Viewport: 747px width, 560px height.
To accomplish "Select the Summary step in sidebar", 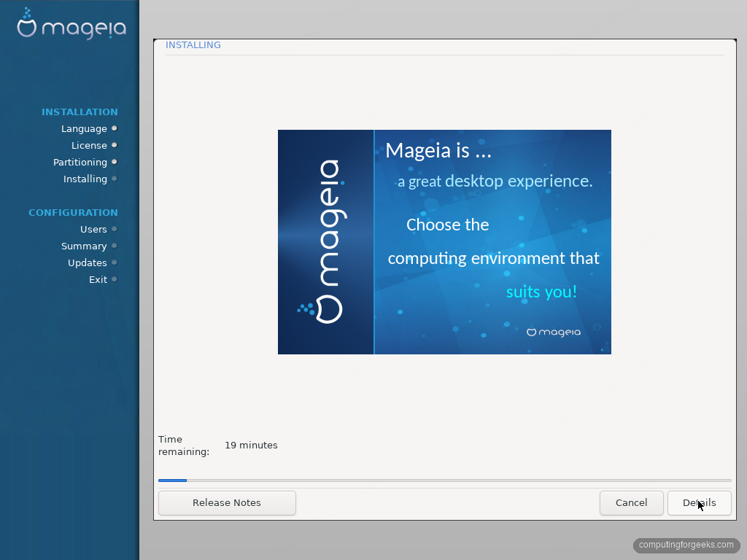I will (84, 246).
